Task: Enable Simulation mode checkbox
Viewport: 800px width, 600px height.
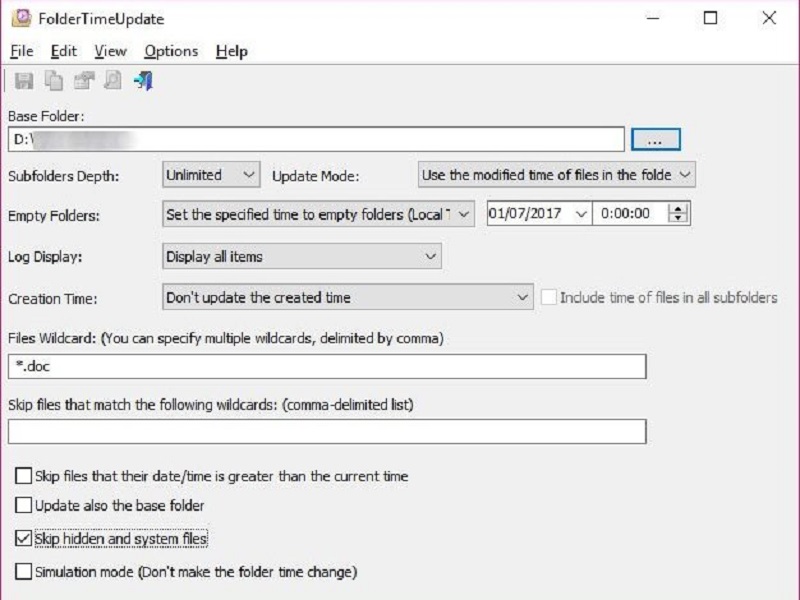Action: click(24, 572)
